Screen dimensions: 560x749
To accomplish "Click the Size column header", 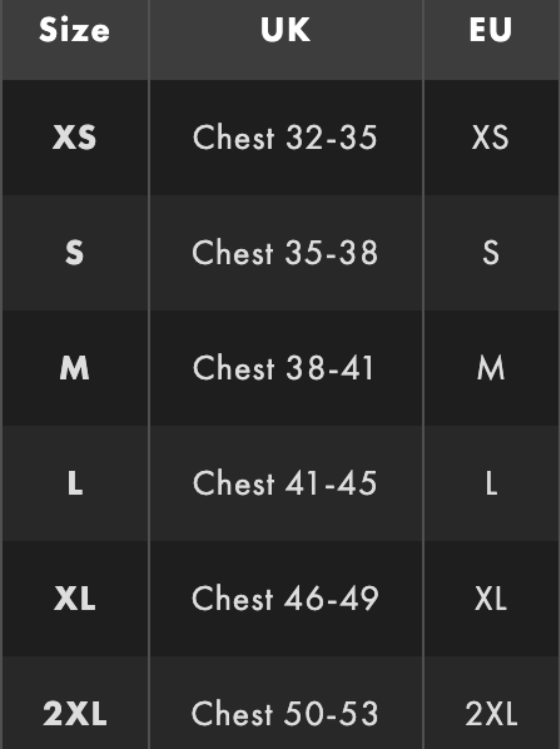I will click(x=75, y=30).
